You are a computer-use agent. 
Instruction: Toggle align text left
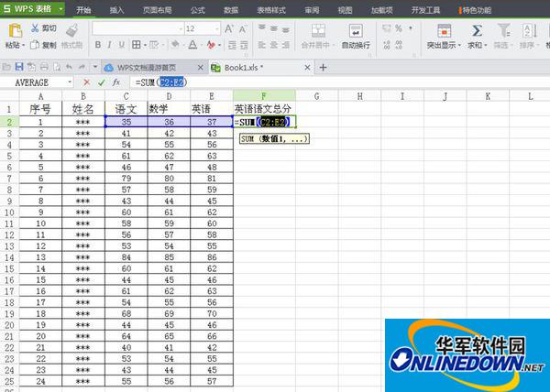[261, 45]
